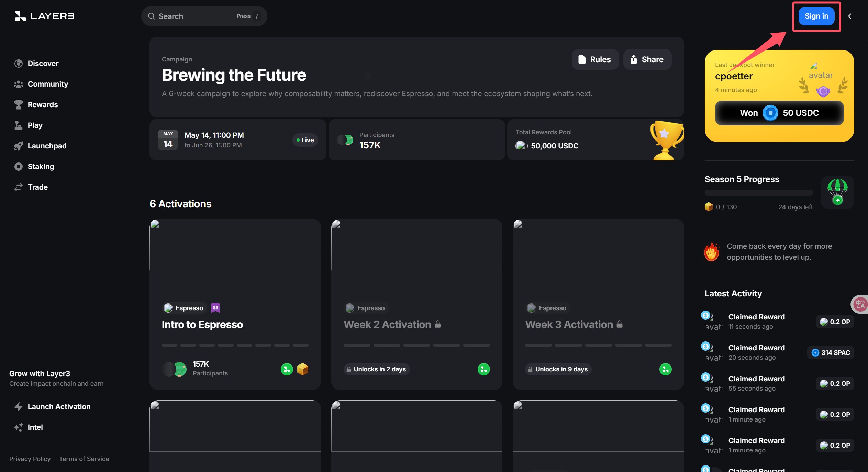Click the Press / search shortcut hint
868x472 pixels.
point(248,16)
